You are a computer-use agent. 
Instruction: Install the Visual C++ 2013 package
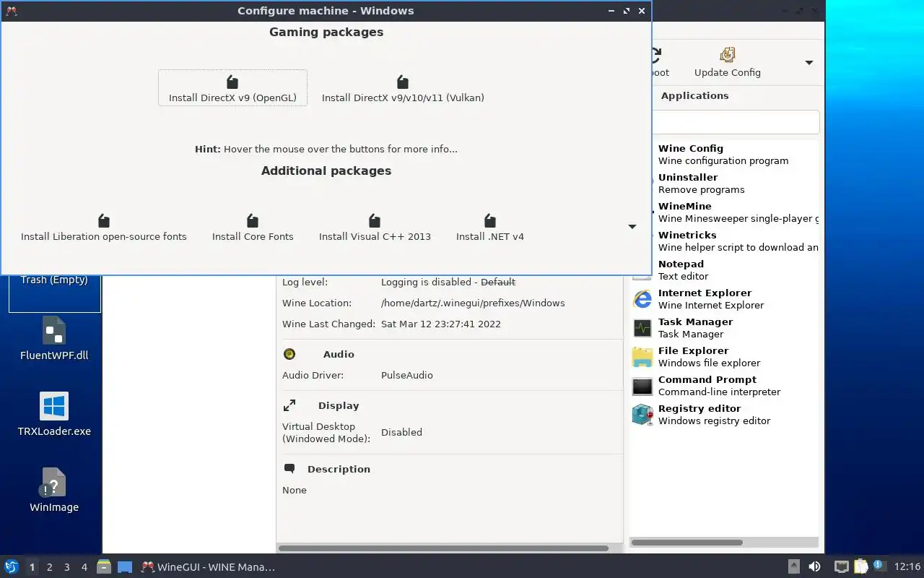click(375, 227)
